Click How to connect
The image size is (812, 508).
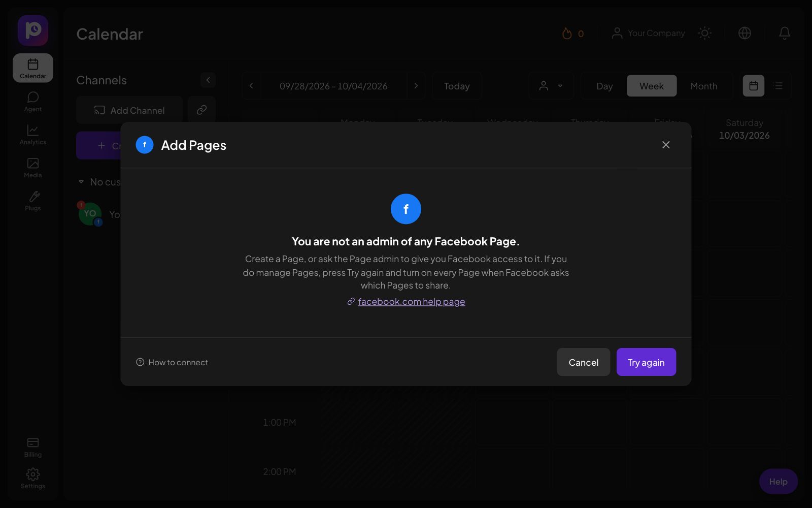[x=172, y=362]
